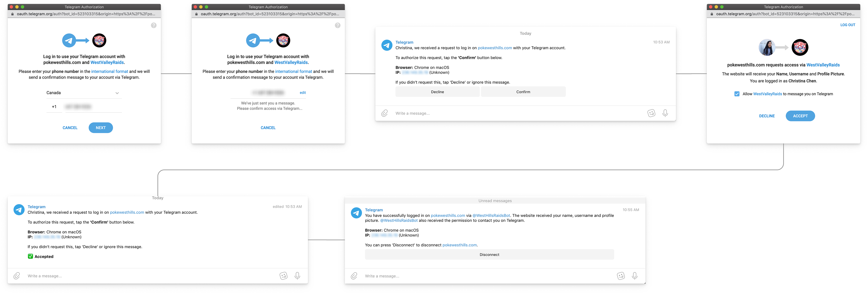The image size is (868, 295).
Task: Click 'Unread messages' divider label
Action: (495, 201)
